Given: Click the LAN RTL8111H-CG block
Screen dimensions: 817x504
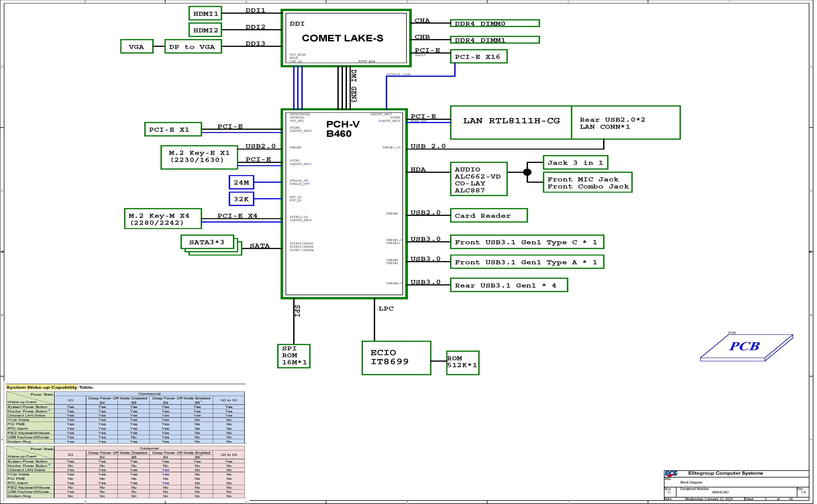Looking at the screenshot, I should pos(511,122).
